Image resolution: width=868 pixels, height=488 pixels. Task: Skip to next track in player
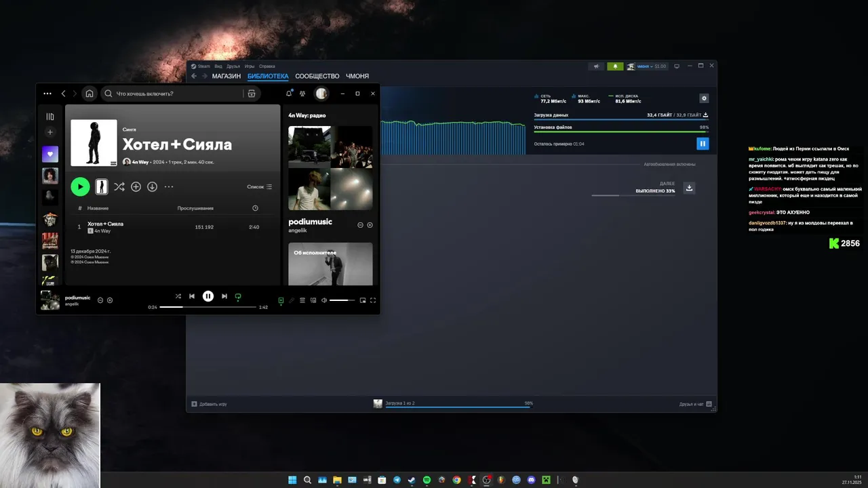point(224,296)
